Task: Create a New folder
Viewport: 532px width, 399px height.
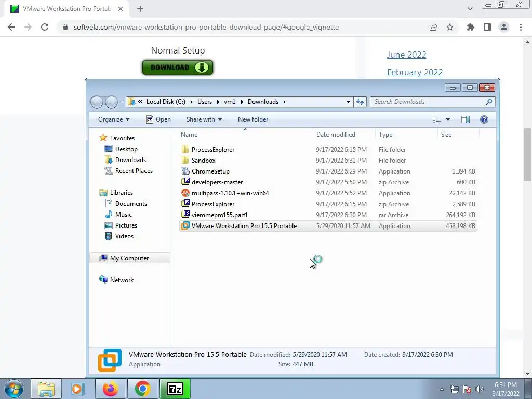Action: coord(253,119)
